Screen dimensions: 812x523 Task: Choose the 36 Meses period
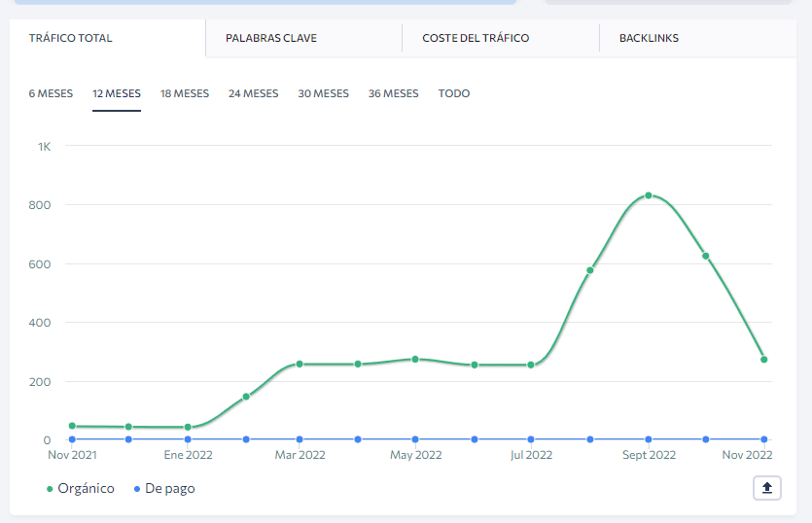click(393, 94)
